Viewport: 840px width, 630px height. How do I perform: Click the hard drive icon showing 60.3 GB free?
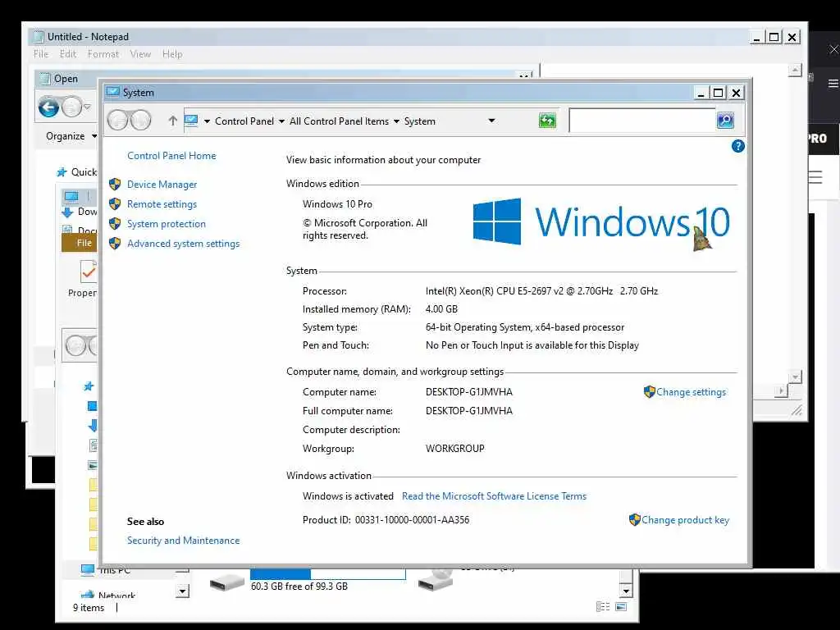tap(226, 582)
